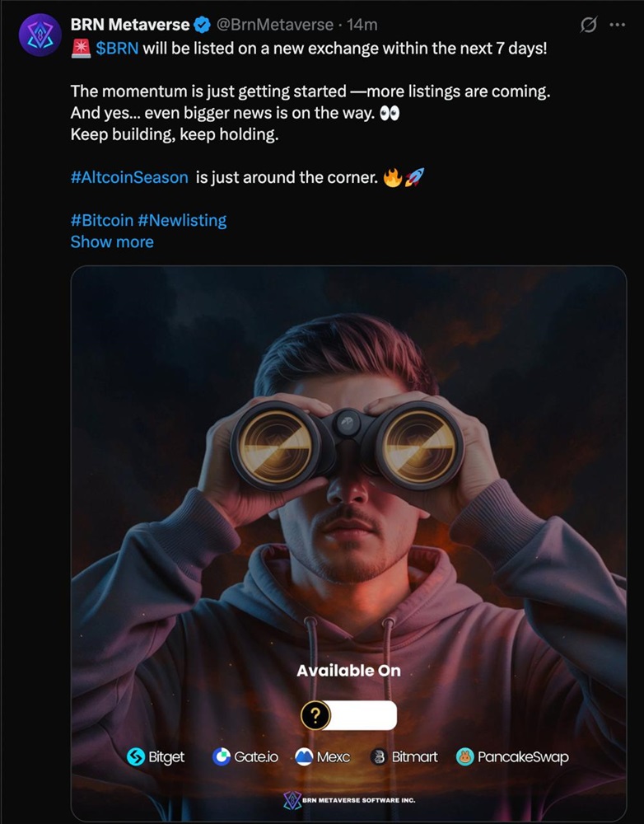Click the blue verified badge
This screenshot has height=824, width=644.
click(x=203, y=25)
